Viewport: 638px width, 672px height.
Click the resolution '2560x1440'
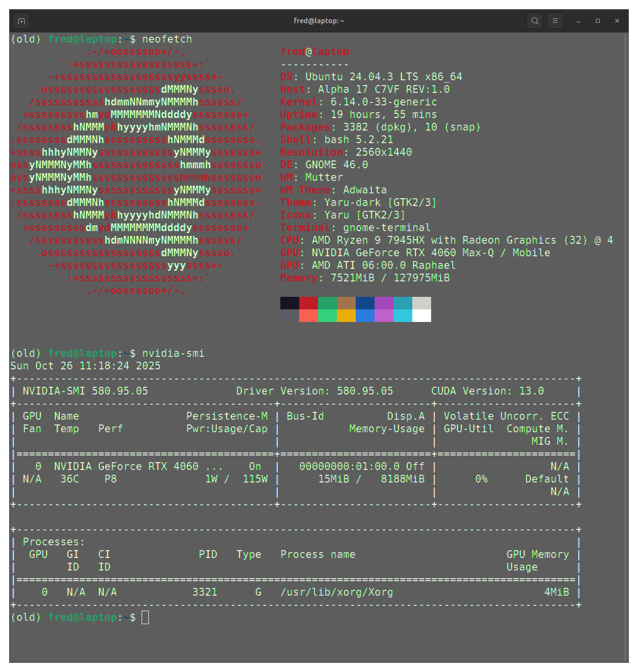[x=384, y=152]
